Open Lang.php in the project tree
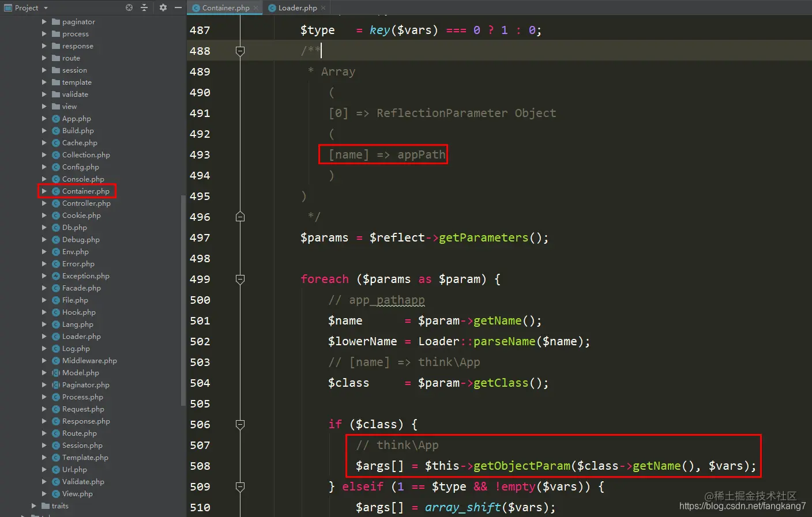812x517 pixels. [x=78, y=324]
